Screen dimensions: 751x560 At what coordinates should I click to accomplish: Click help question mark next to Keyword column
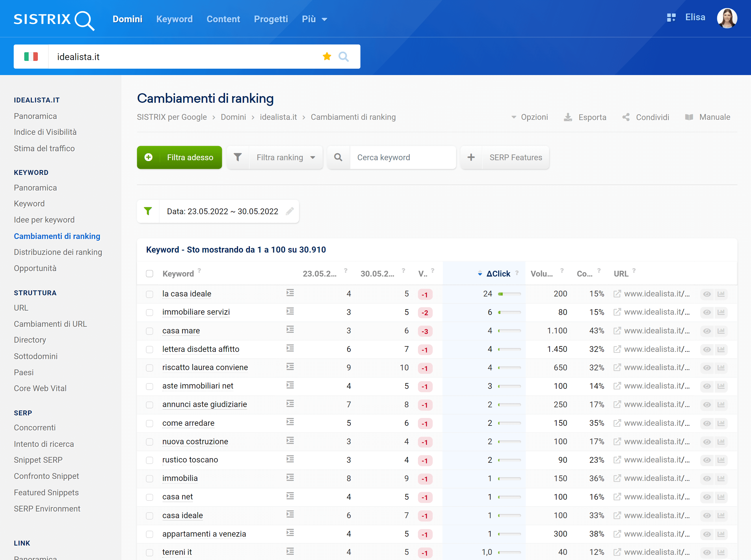(x=200, y=270)
